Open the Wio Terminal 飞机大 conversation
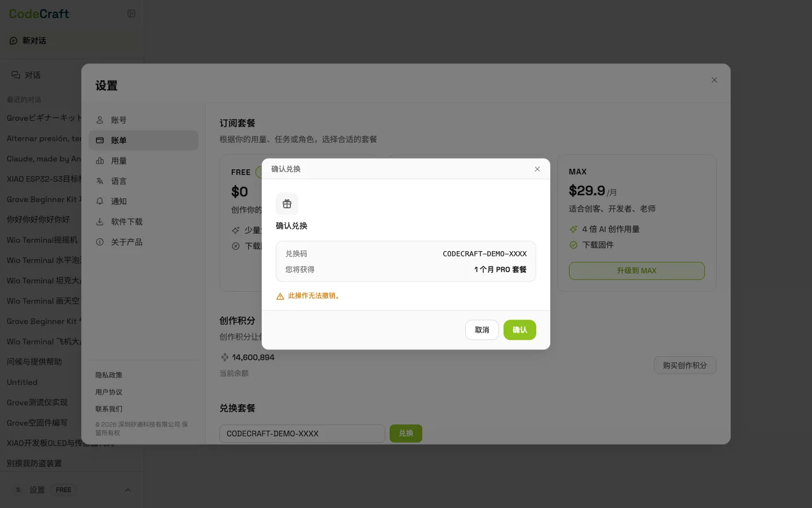Screen dimensions: 812x508 coord(44,341)
